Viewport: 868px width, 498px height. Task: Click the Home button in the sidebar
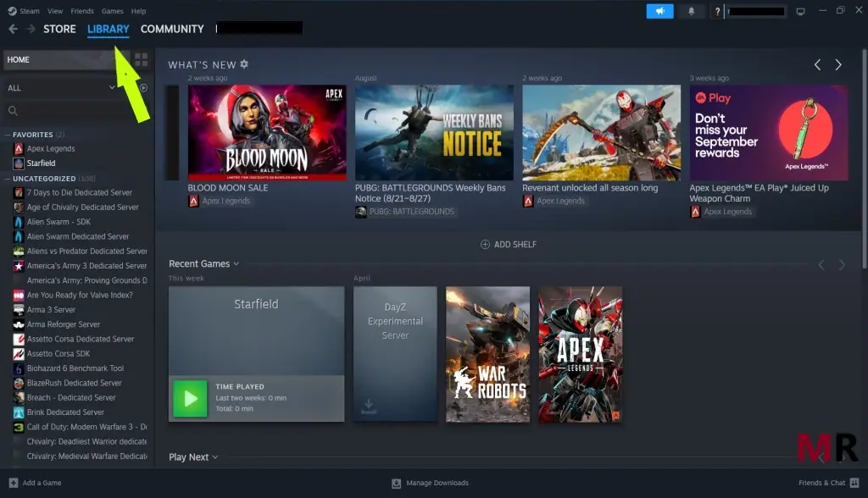67,60
